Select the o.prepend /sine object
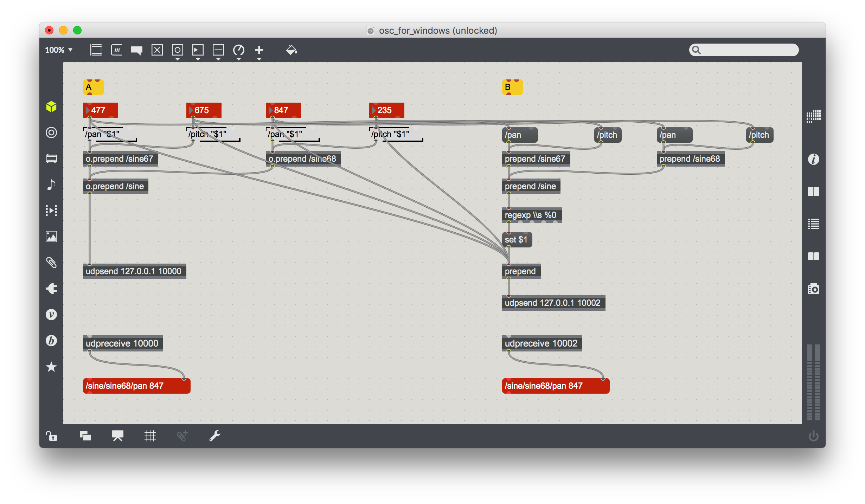Screen dimensions: 865x504 pos(116,186)
